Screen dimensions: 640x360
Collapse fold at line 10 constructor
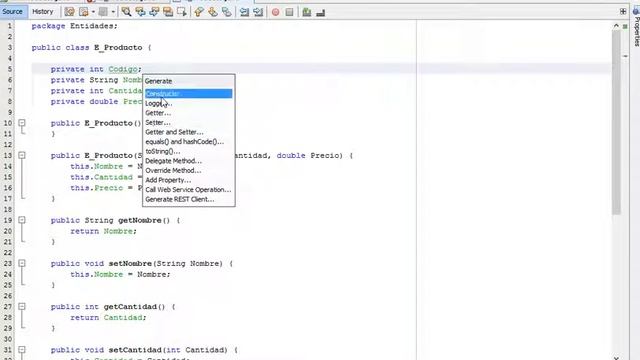(x=22, y=123)
